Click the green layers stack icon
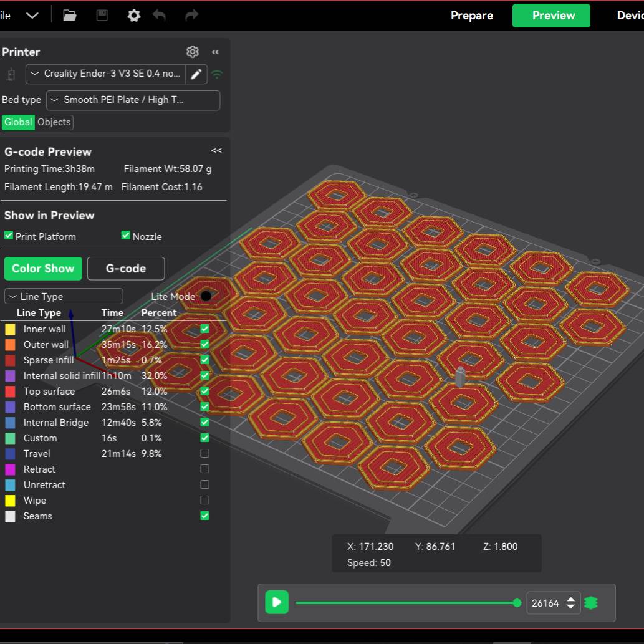 pyautogui.click(x=591, y=603)
